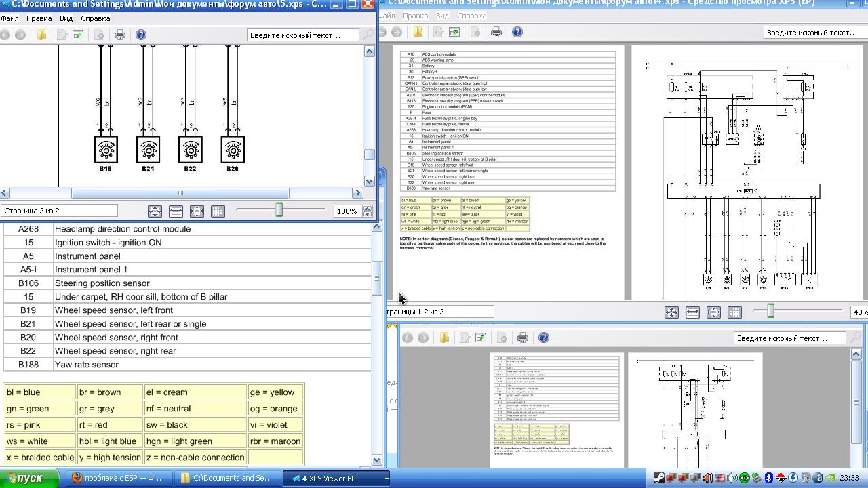Open the Вид menu
The width and height of the screenshot is (868, 488).
pyautogui.click(x=66, y=18)
